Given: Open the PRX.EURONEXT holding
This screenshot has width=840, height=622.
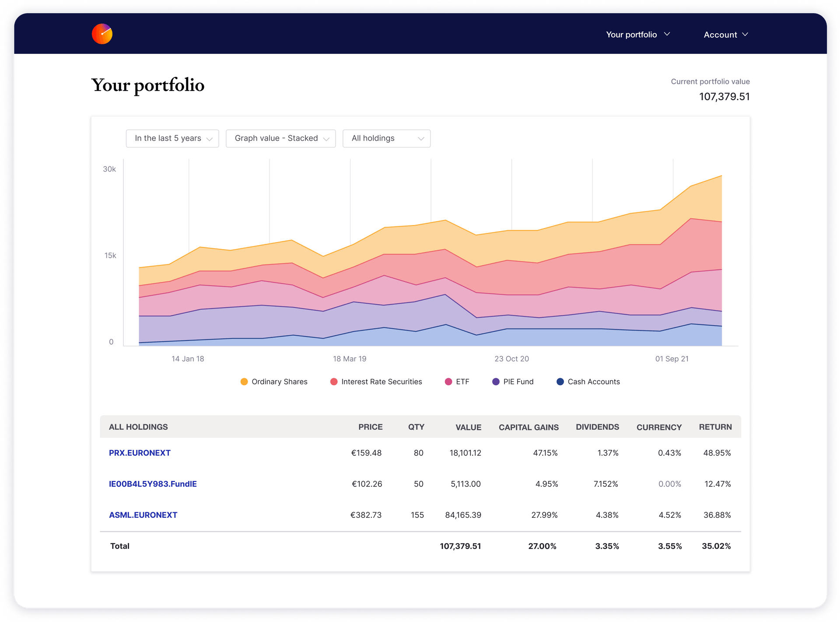Looking at the screenshot, I should point(140,453).
